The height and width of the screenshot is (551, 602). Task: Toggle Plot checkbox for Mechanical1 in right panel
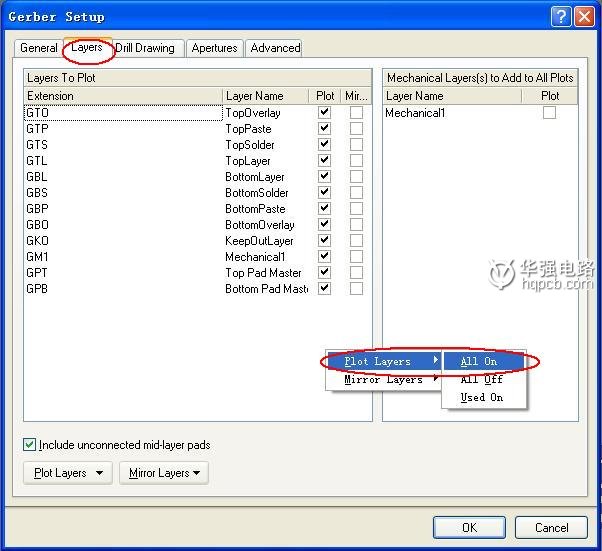[x=549, y=113]
